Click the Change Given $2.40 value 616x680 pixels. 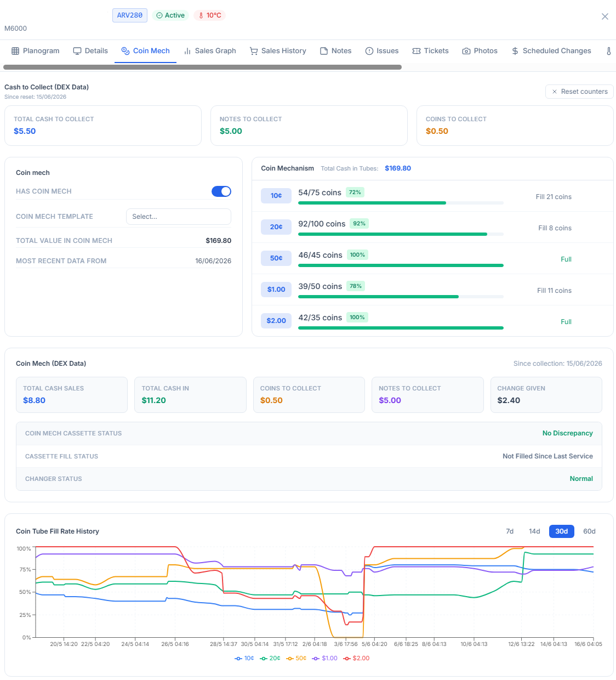(x=509, y=400)
